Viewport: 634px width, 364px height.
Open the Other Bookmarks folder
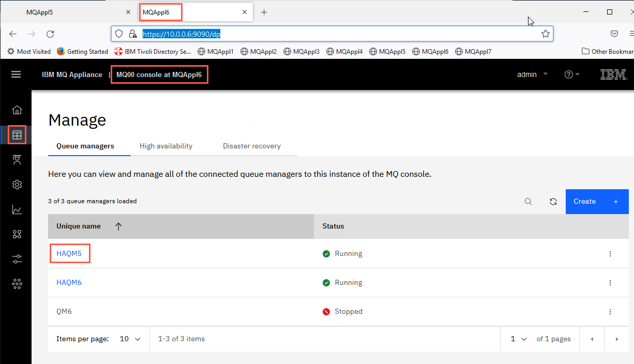click(x=608, y=51)
